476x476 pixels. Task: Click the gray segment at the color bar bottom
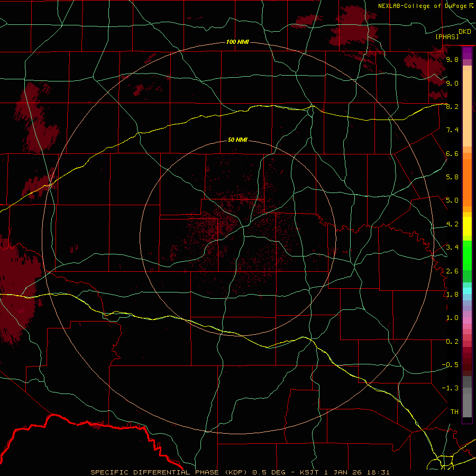point(467,405)
